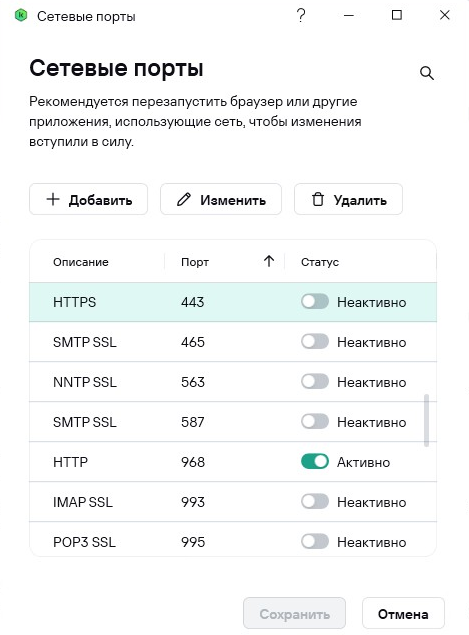
Task: Click the help question mark icon
Action: [x=301, y=16]
